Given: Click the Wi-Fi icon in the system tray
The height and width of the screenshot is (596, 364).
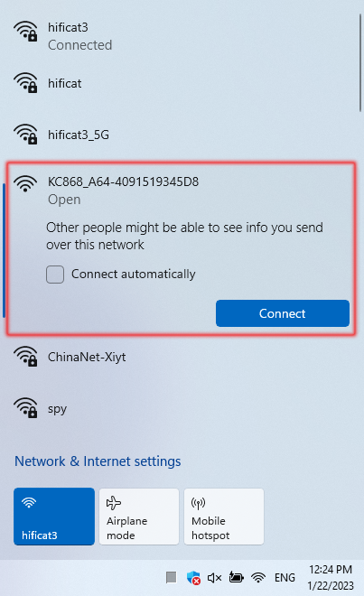Looking at the screenshot, I should tap(258, 578).
